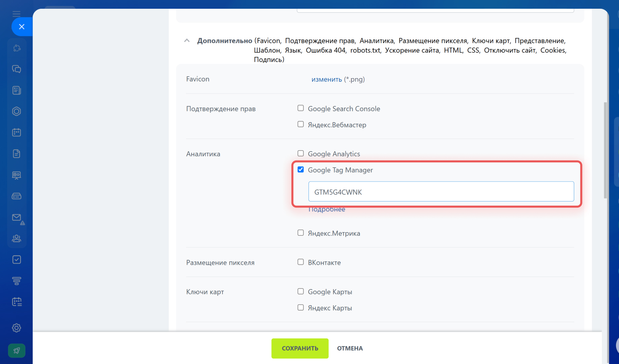The width and height of the screenshot is (619, 364).
Task: Click the Дополнительно section heading
Action: pos(224,41)
